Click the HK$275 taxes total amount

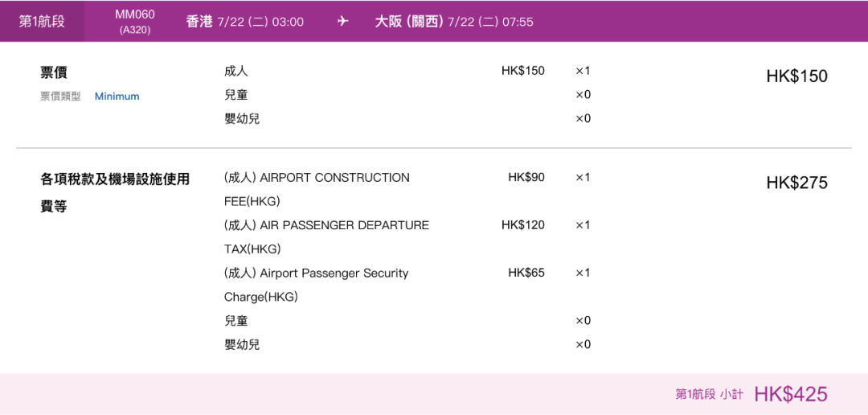click(796, 183)
